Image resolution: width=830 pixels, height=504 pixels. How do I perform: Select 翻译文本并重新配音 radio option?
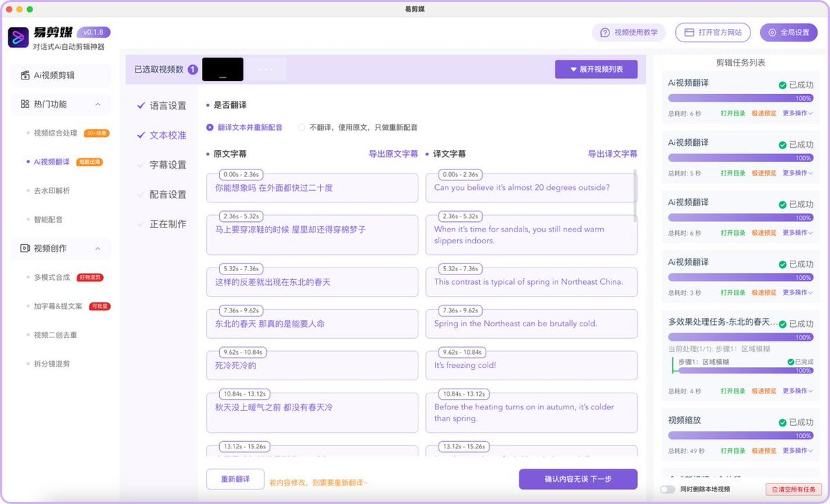[x=210, y=127]
